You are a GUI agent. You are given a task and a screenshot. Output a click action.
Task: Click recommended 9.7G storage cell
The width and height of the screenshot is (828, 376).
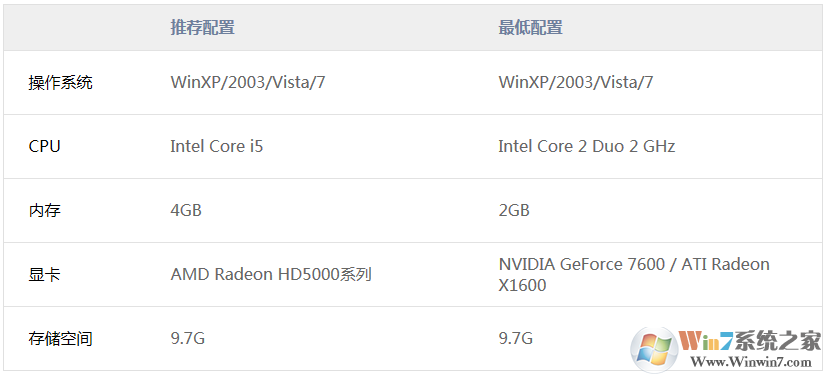coord(187,339)
